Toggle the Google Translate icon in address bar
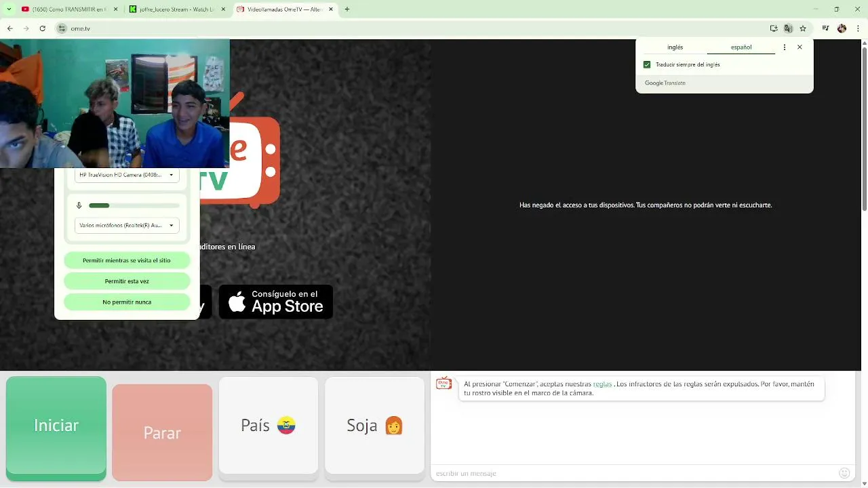868x488 pixels. [788, 28]
